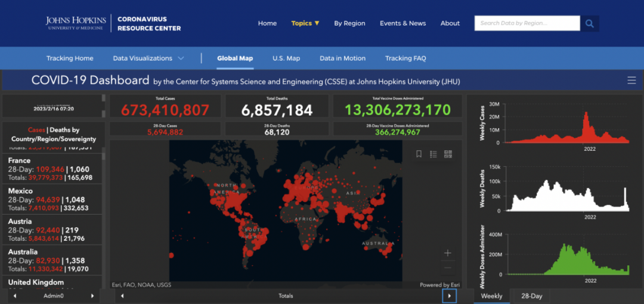Expand the Data Visualizations dropdown
Viewport: 644px width, 304px height.
148,58
